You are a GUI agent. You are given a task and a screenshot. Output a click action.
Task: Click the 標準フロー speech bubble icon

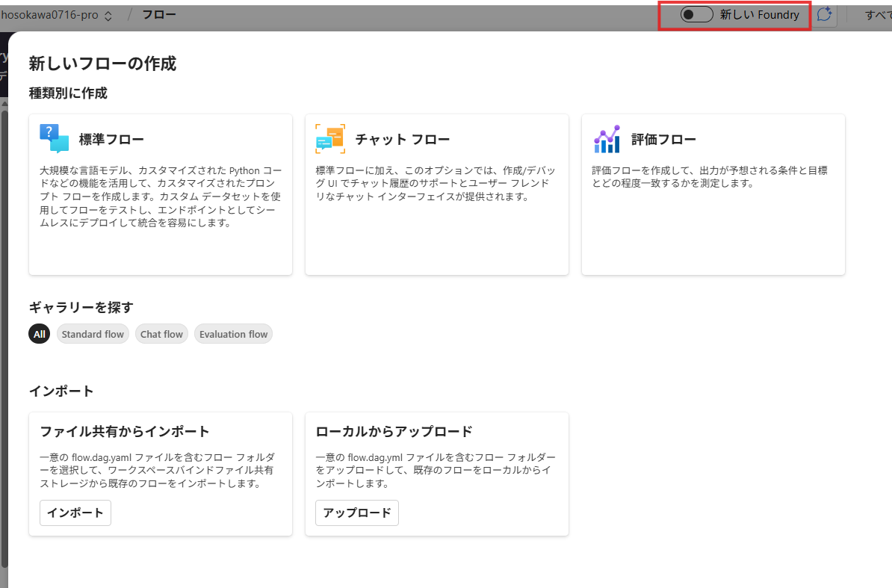tap(55, 139)
